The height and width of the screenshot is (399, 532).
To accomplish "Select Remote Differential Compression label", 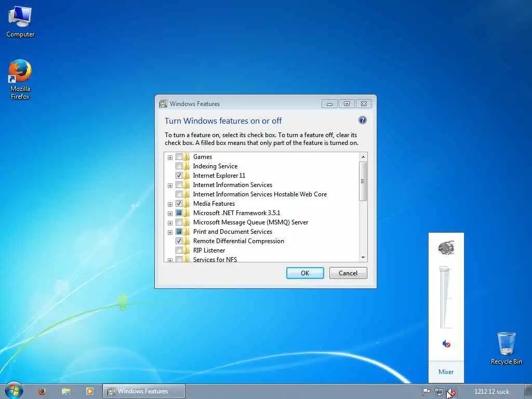I will 238,241.
